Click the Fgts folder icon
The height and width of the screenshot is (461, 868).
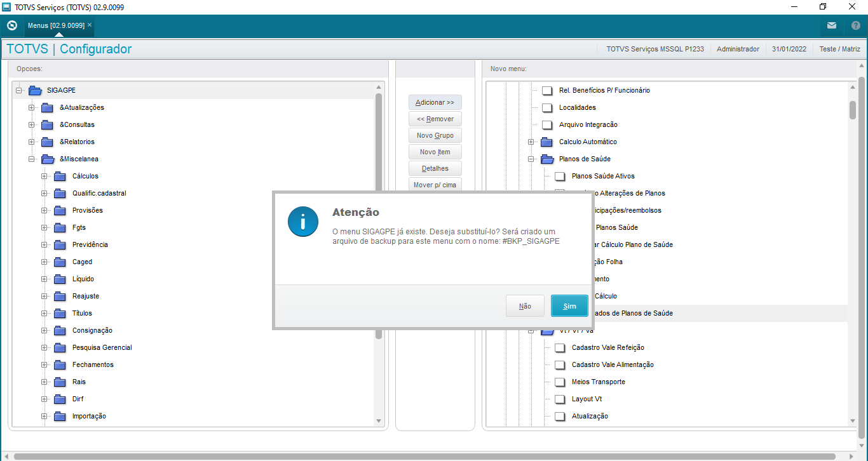tap(60, 227)
